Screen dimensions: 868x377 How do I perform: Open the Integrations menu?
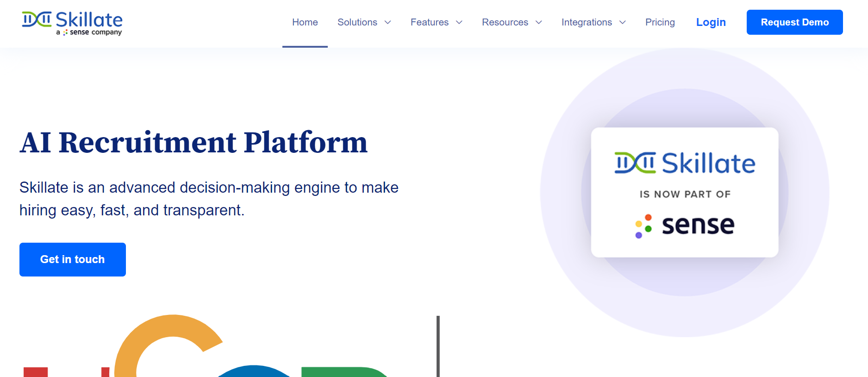[587, 22]
